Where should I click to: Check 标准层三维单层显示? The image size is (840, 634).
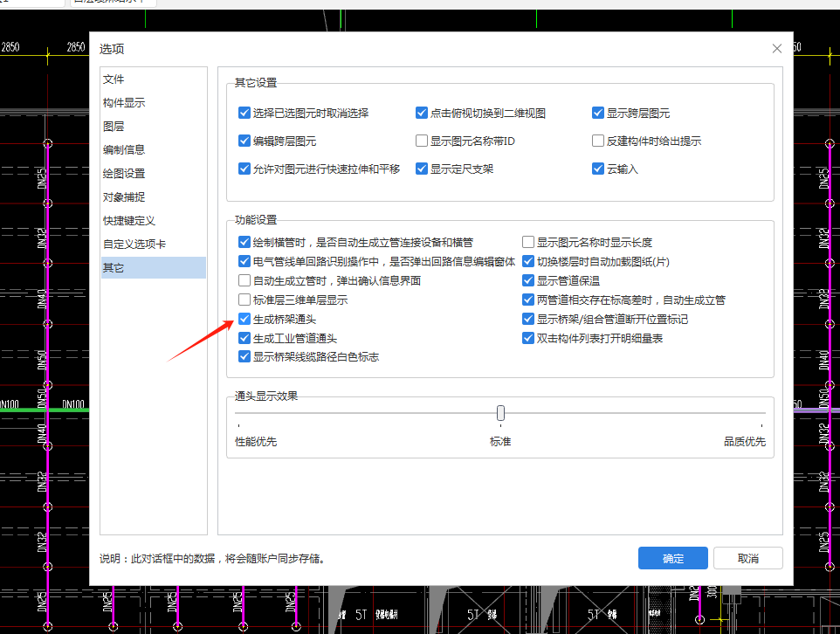[x=244, y=300]
